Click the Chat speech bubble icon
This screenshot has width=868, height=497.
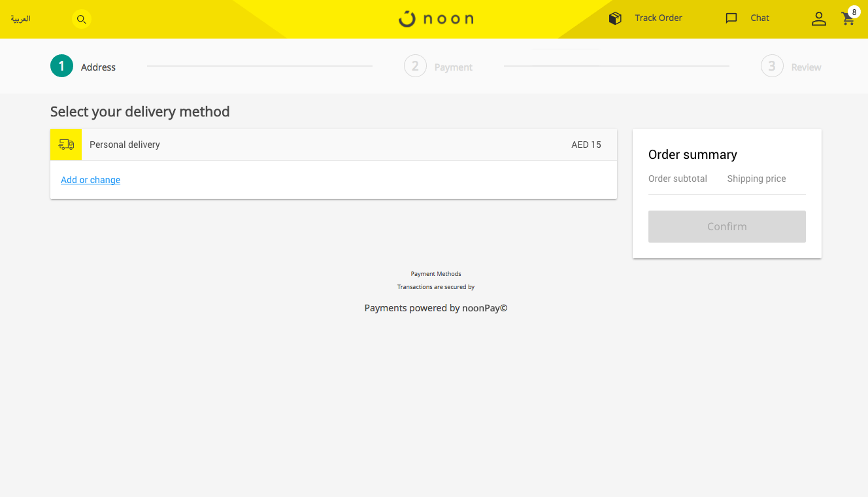[x=731, y=18]
